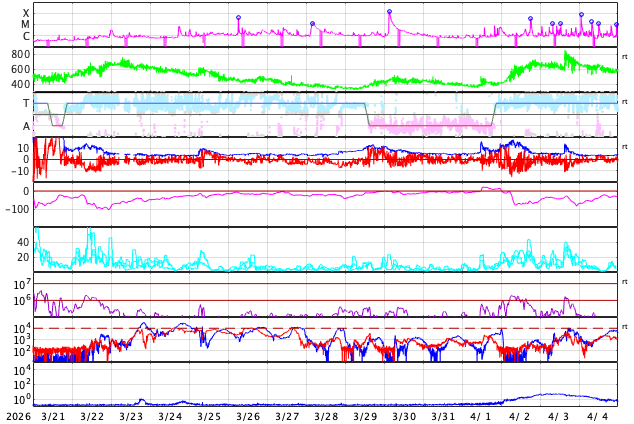The height and width of the screenshot is (424, 634).
Task: Click the -100 axis label
Action: [17, 209]
